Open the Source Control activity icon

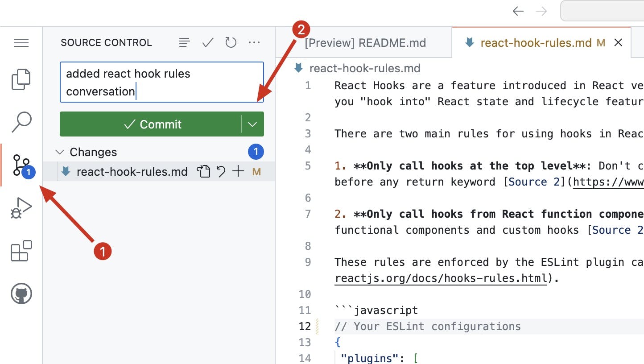coord(21,165)
